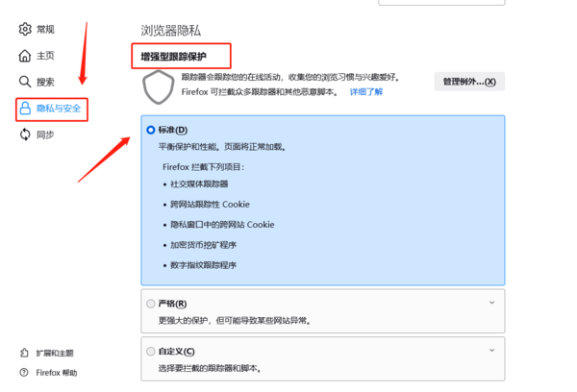Viewport: 577px width, 392px height.
Task: Click the magnifier icon beside 搜索
Action: tap(25, 82)
